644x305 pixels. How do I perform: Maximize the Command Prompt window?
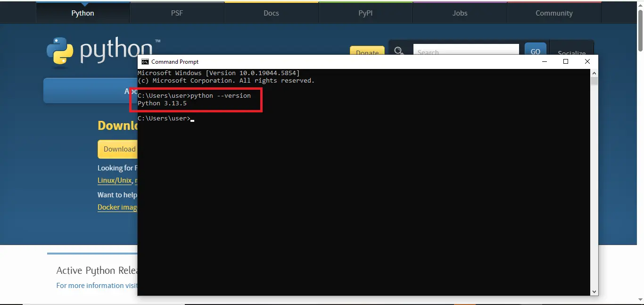click(x=566, y=62)
